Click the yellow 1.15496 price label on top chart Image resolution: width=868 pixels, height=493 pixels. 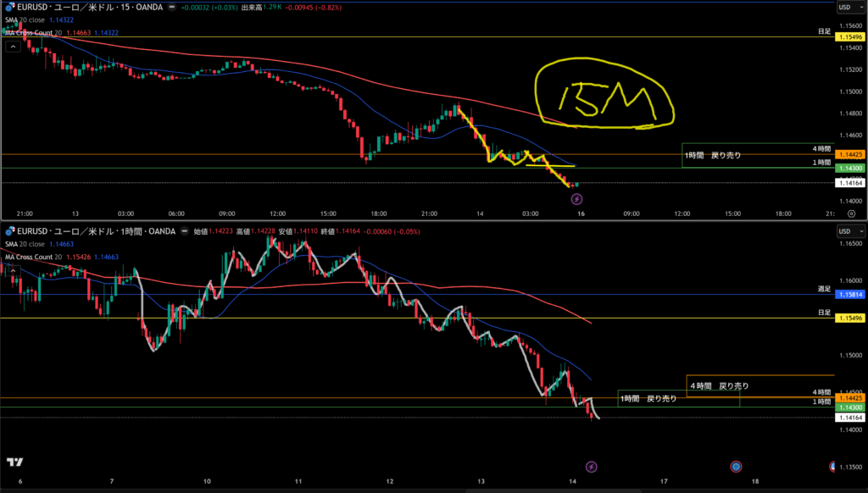[x=849, y=38]
